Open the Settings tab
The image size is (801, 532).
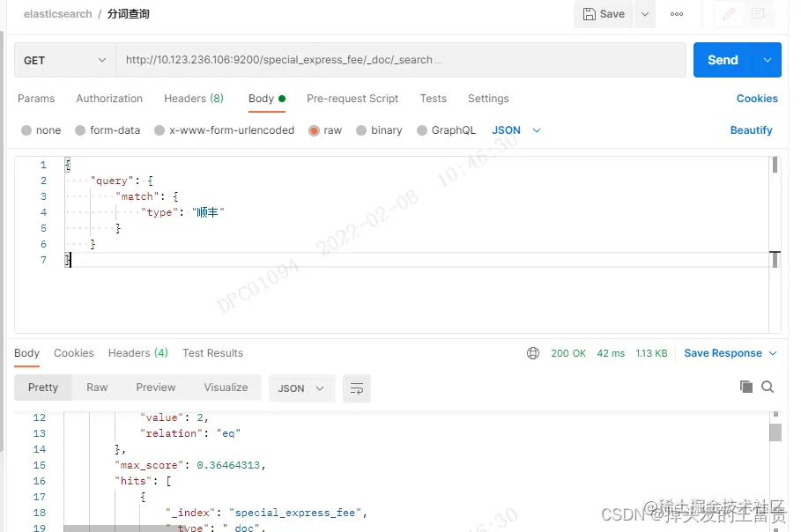[x=488, y=99]
